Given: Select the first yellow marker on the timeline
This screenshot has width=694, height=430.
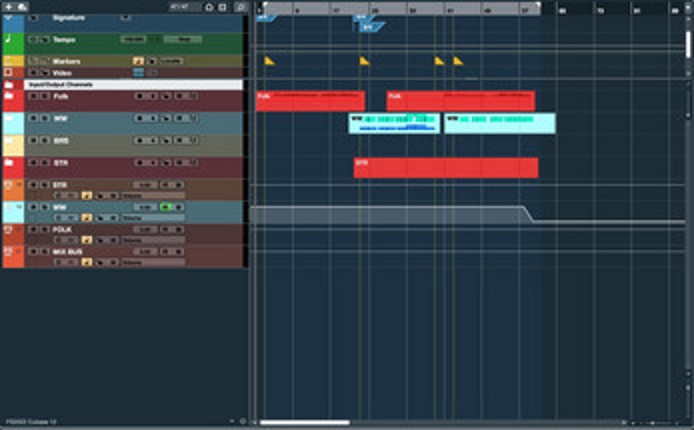Looking at the screenshot, I should coord(270,61).
